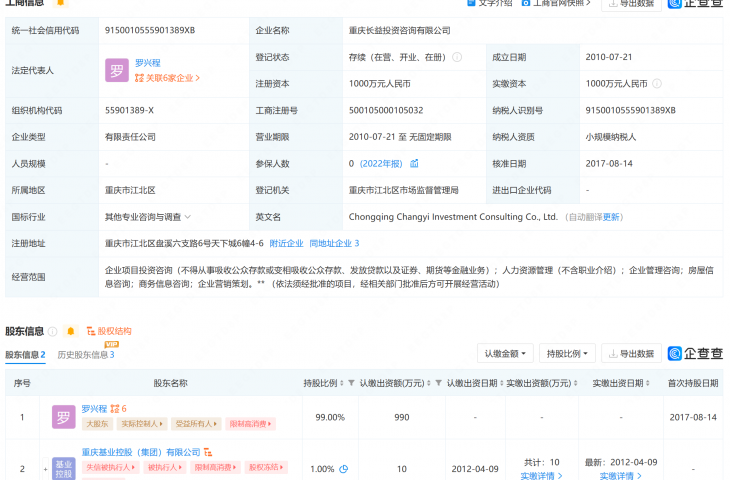Open 持股比例 dropdown filter
This screenshot has width=730, height=480.
click(x=567, y=354)
